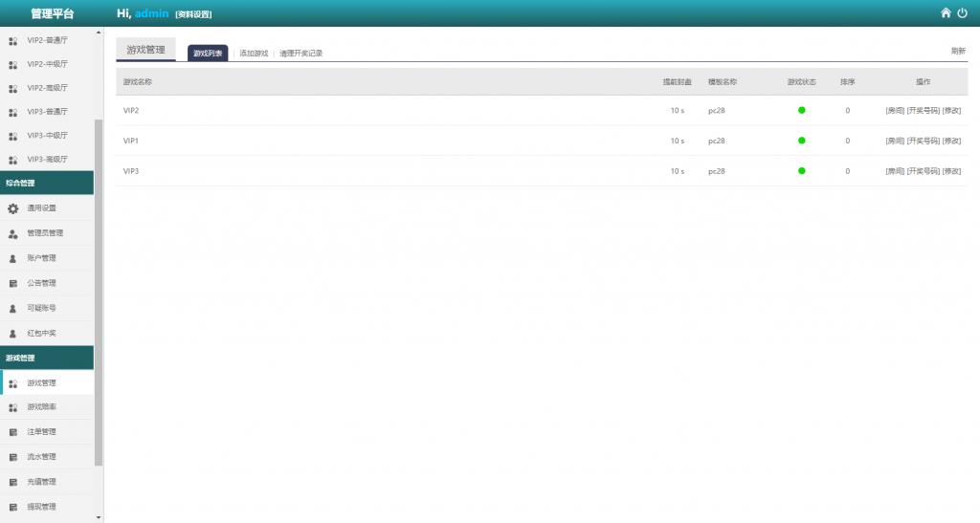Click [修改] for the VIP1 game
The width and height of the screenshot is (980, 523).
pos(952,142)
